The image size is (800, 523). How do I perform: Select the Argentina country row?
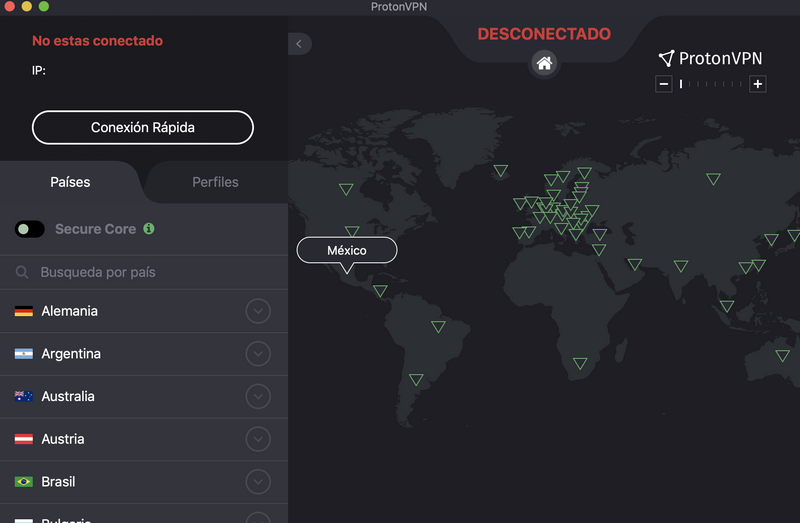144,354
